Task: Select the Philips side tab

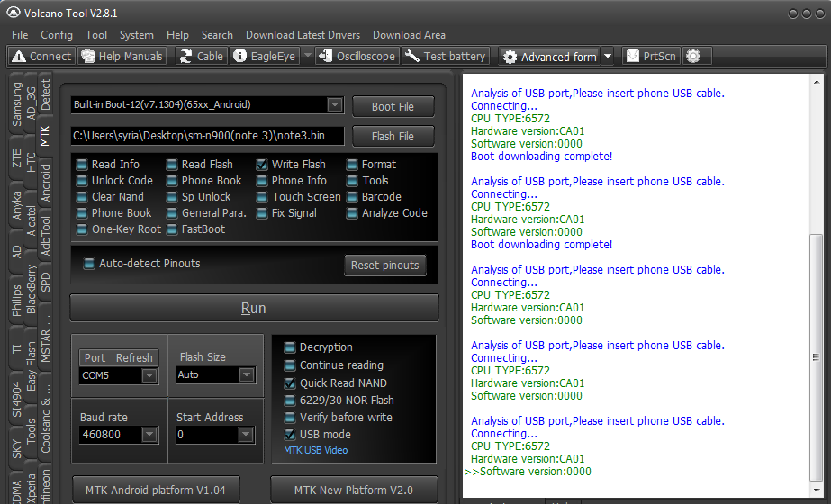Action: pos(17,301)
